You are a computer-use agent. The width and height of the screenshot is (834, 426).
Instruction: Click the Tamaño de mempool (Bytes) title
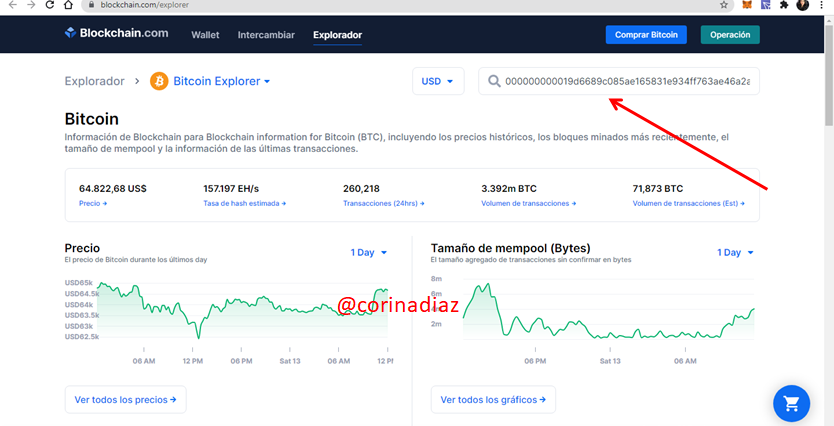point(511,248)
